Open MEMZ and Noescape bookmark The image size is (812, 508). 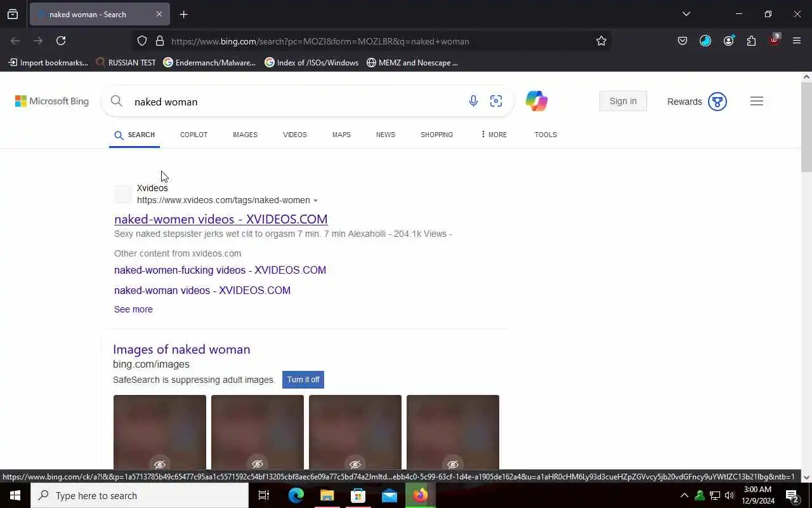click(x=412, y=62)
